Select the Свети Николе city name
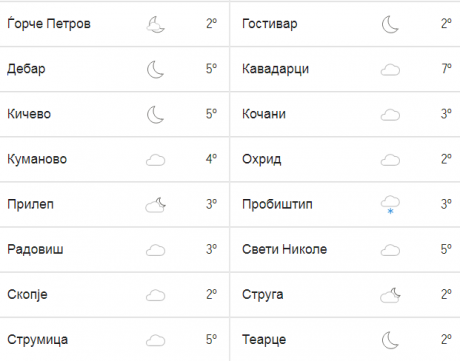 [284, 249]
